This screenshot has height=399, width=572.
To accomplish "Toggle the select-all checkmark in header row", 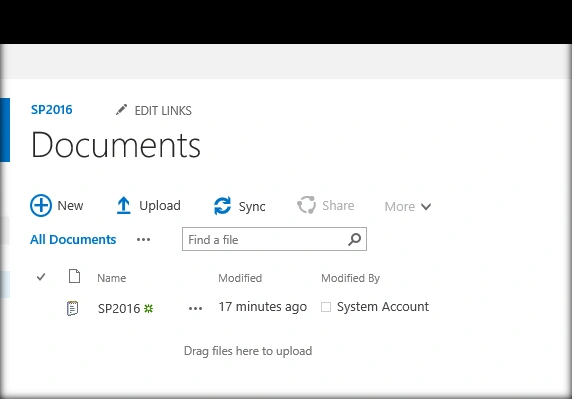I will [x=41, y=277].
